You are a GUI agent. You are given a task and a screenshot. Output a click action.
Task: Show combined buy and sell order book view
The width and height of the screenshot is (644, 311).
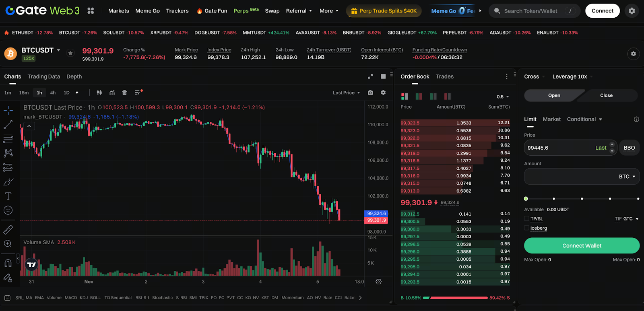[x=405, y=97]
